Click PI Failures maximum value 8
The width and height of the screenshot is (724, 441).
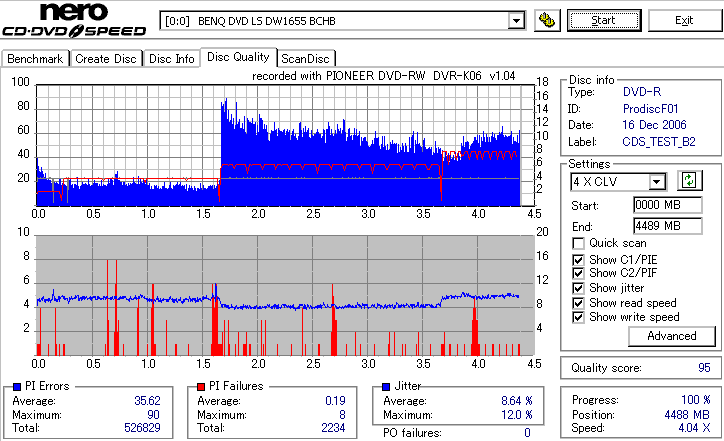click(x=342, y=415)
